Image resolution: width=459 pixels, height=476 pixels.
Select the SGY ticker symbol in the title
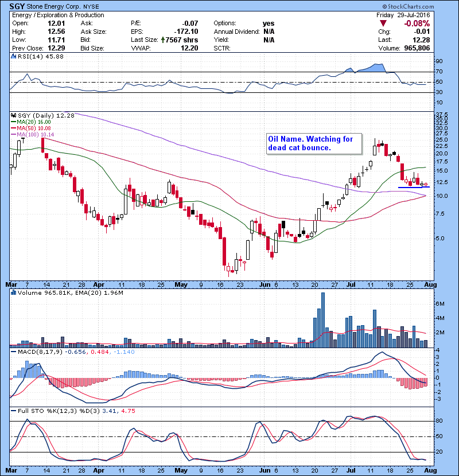click(17, 6)
